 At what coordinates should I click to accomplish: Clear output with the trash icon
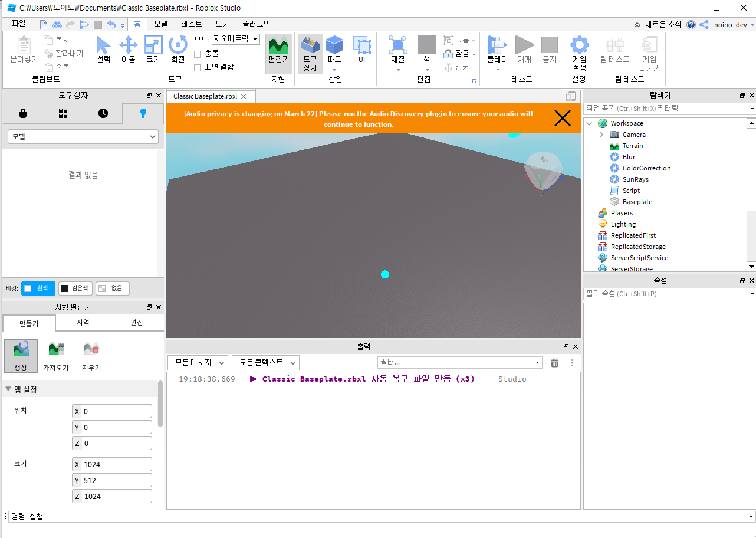click(x=554, y=363)
